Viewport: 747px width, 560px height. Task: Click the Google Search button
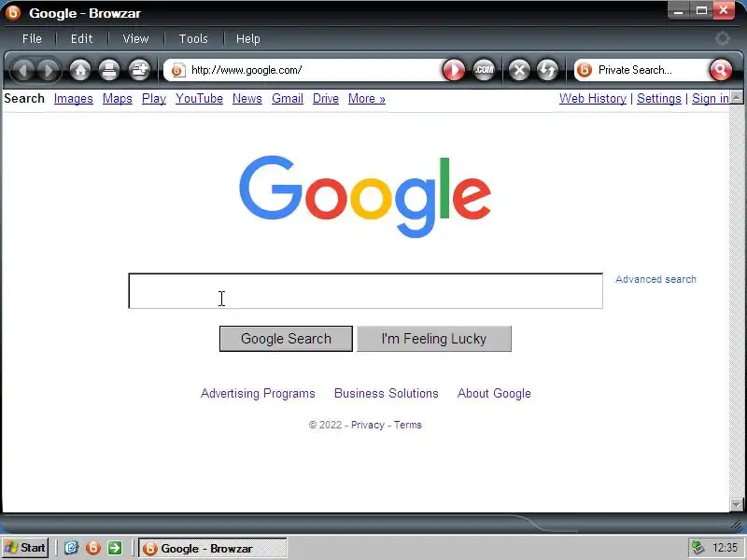tap(286, 339)
